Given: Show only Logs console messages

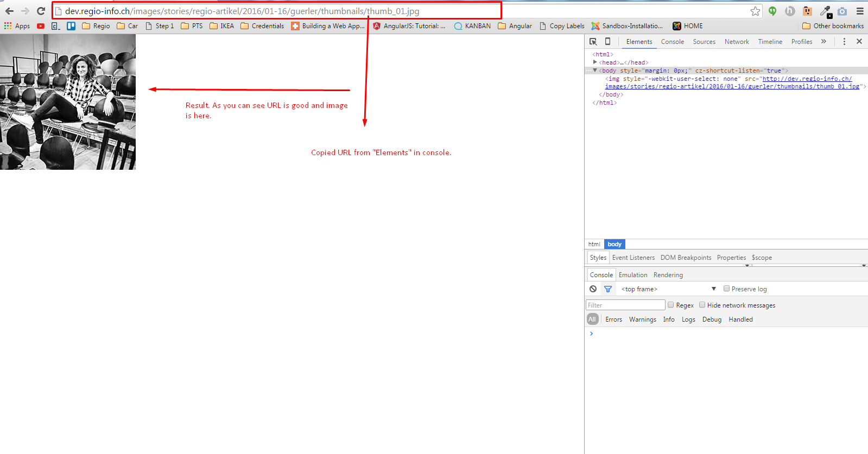Looking at the screenshot, I should click(688, 319).
